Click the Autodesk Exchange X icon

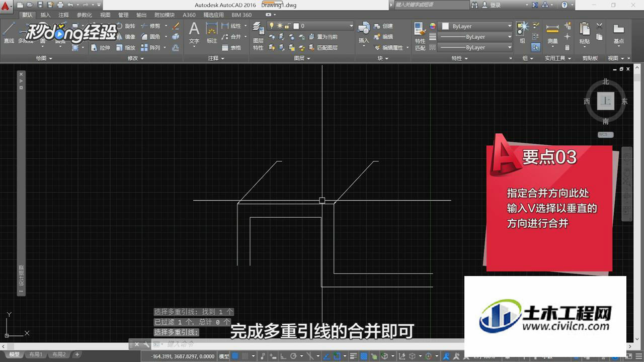[x=535, y=5]
